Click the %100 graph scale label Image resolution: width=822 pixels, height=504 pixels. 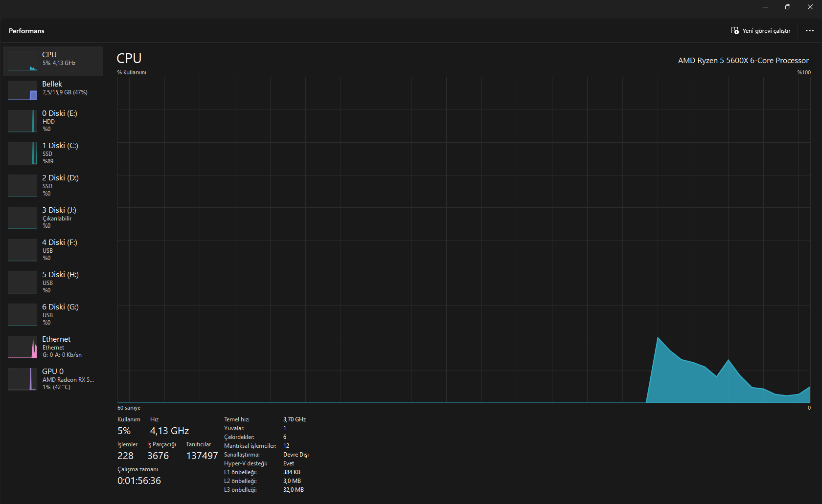pyautogui.click(x=804, y=72)
